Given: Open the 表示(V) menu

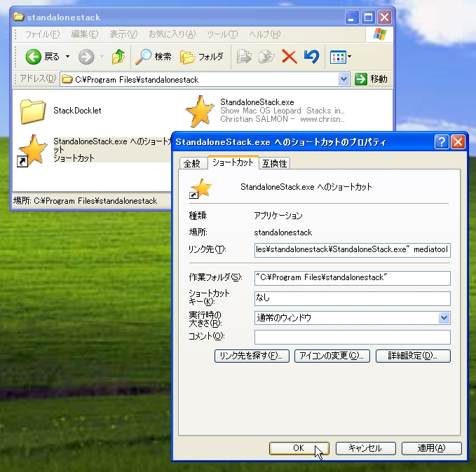Looking at the screenshot, I should (x=123, y=34).
